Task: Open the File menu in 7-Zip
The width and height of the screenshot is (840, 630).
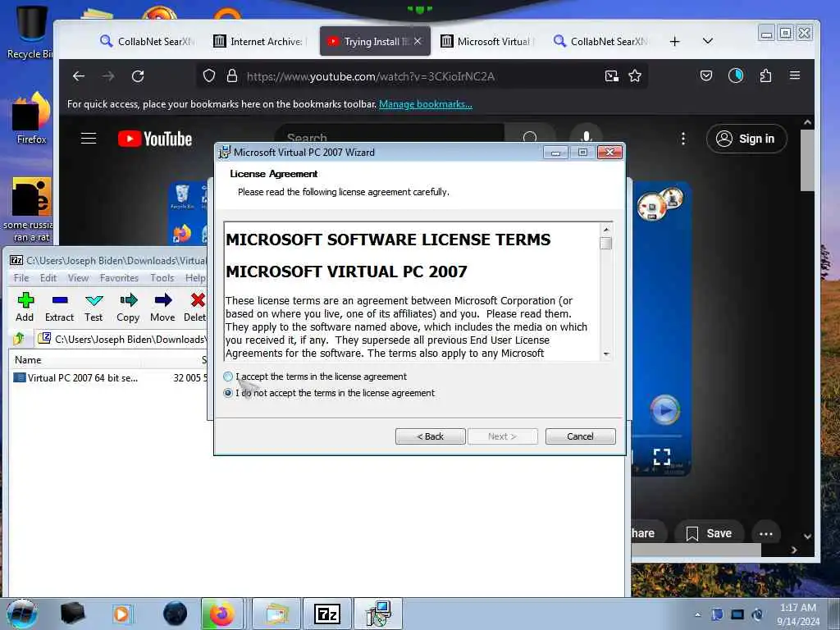Action: 21,278
